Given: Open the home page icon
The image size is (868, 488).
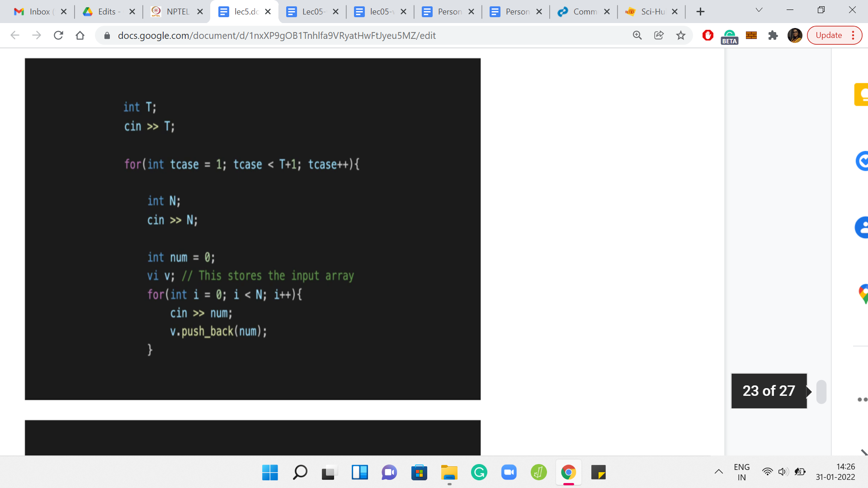Looking at the screenshot, I should click(x=80, y=35).
